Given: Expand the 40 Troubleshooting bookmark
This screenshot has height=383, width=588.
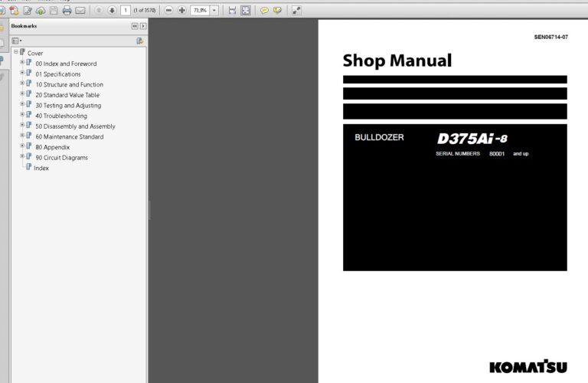Looking at the screenshot, I should point(22,114).
